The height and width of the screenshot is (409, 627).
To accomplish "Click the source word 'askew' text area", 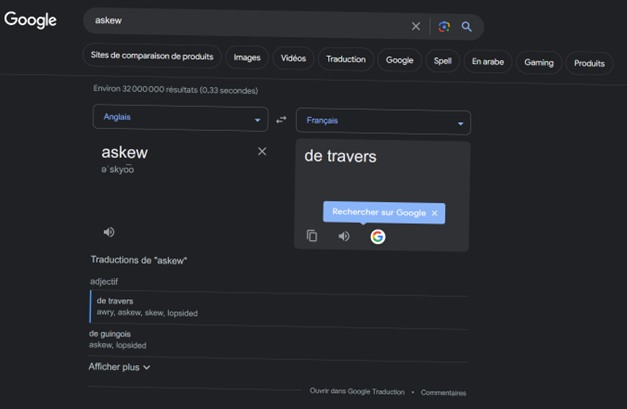I will 124,152.
